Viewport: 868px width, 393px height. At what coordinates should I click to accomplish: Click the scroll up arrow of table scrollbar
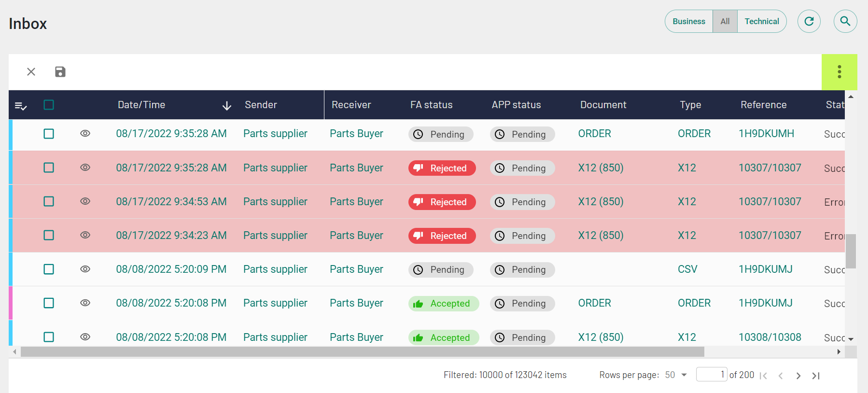[851, 97]
